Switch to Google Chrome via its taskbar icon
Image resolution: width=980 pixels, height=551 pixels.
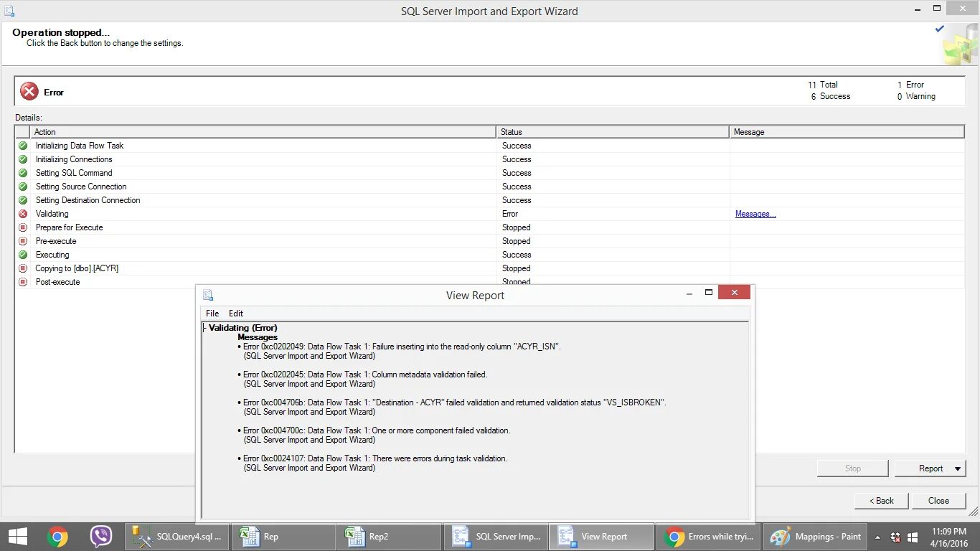(57, 536)
